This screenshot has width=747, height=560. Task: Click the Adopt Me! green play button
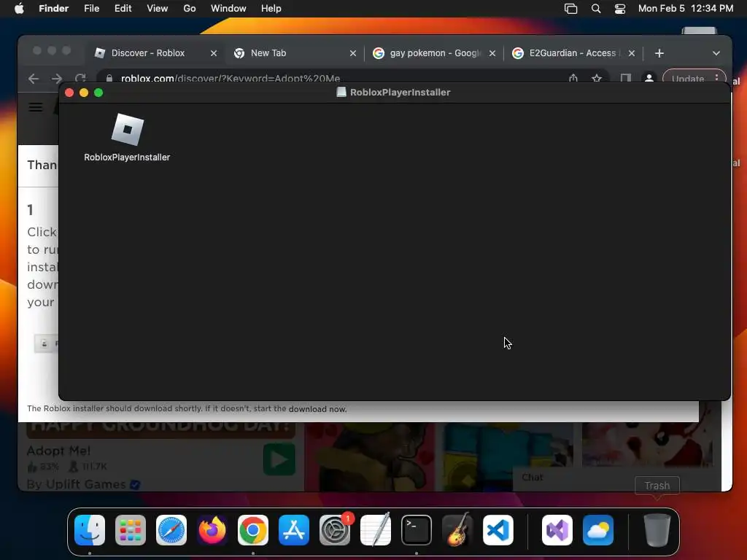pos(279,459)
